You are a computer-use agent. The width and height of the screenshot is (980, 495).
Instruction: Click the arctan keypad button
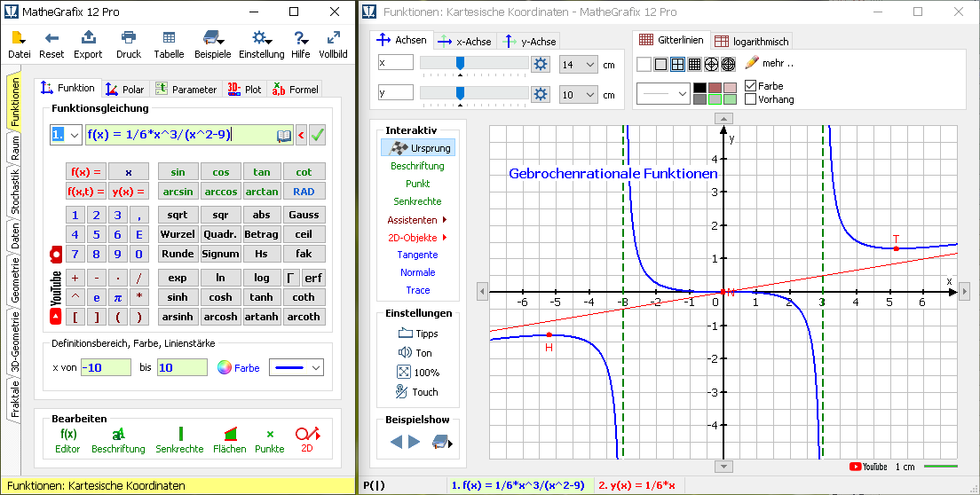click(262, 192)
